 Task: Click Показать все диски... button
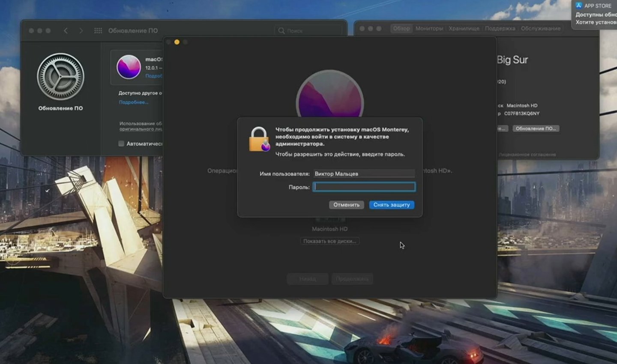pos(329,241)
